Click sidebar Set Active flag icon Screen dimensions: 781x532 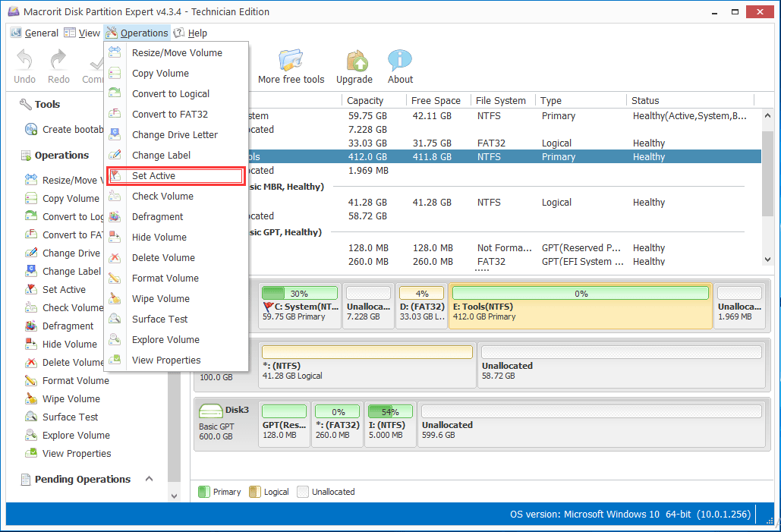pyautogui.click(x=31, y=289)
